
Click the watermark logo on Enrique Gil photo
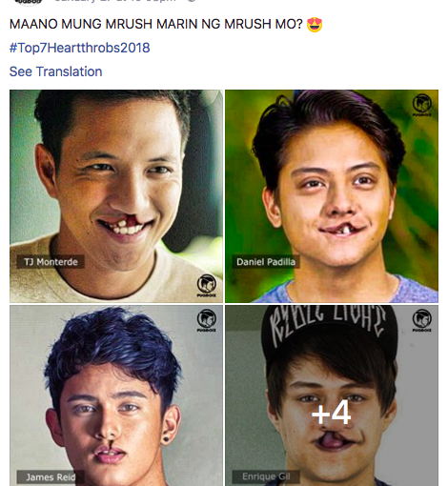tap(422, 320)
